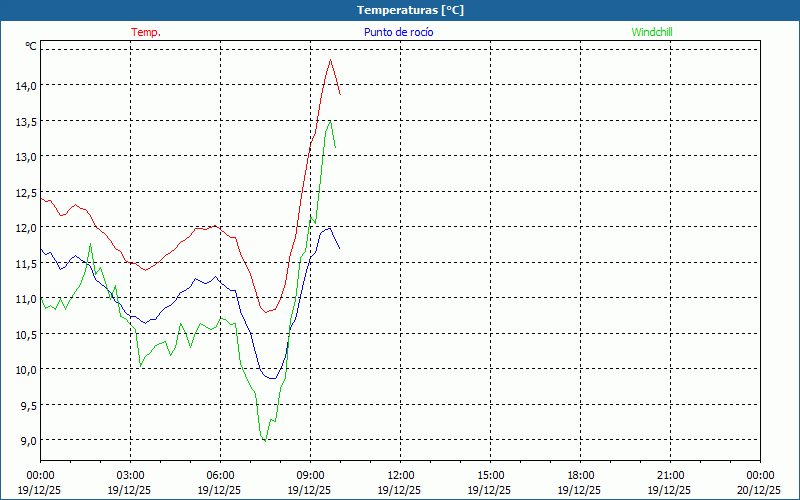Select the red Temp. legend label

[146, 32]
